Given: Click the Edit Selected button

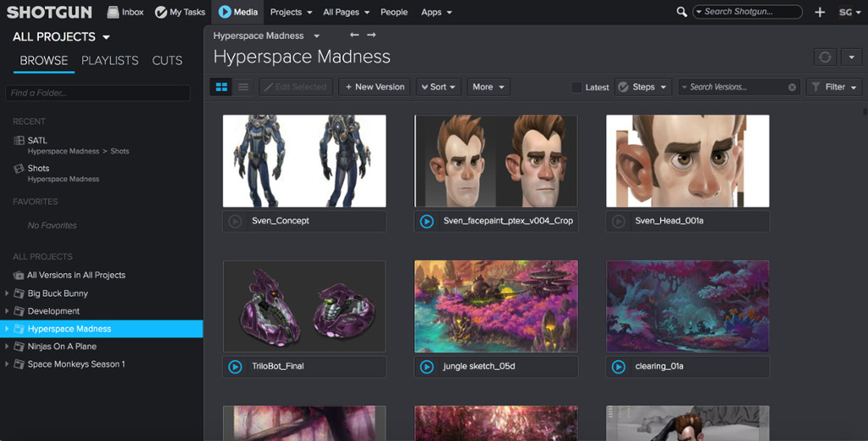Looking at the screenshot, I should tap(296, 87).
